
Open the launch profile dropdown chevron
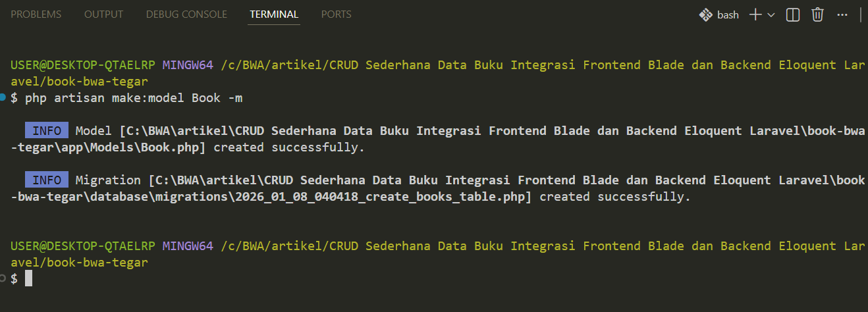point(771,14)
